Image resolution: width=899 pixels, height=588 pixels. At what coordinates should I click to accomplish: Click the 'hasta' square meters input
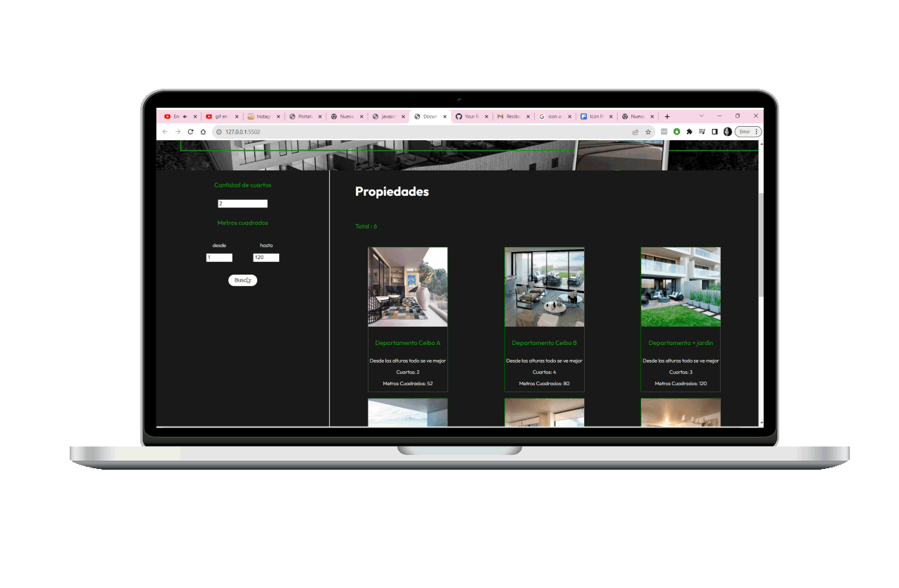tap(266, 258)
